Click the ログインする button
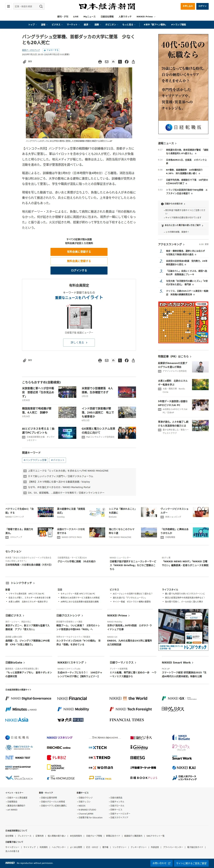 tap(79, 271)
